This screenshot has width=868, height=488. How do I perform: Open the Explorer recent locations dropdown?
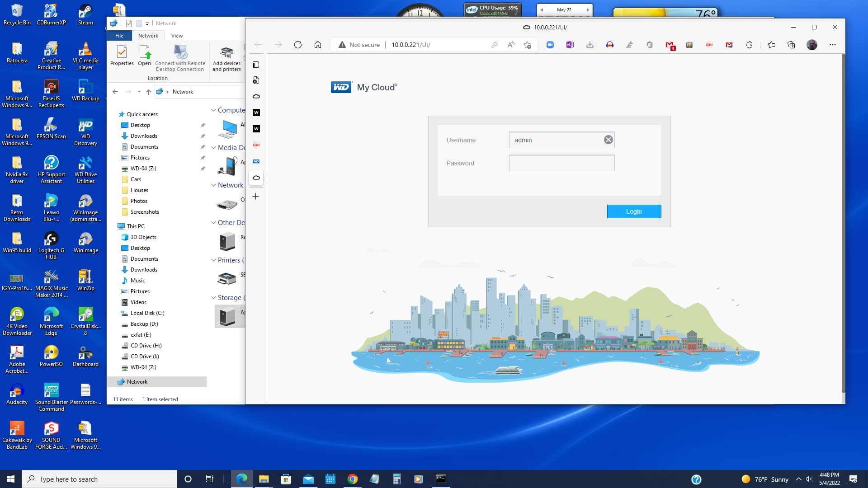pyautogui.click(x=139, y=92)
